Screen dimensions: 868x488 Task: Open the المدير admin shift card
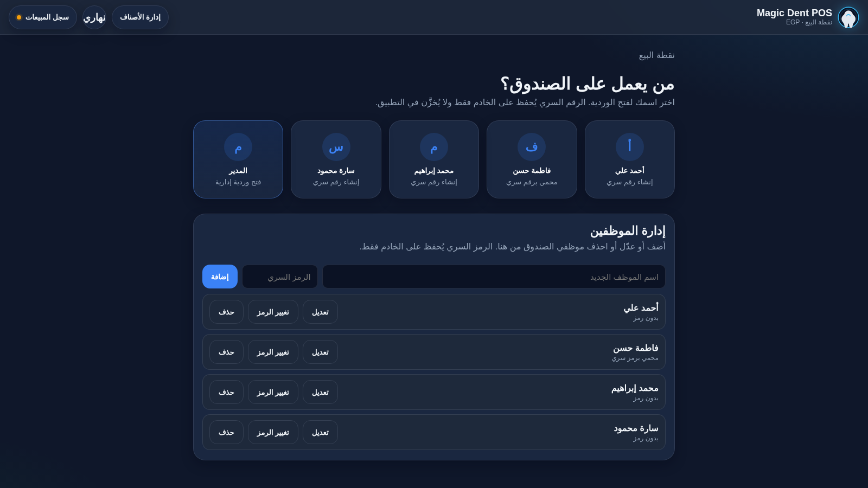coord(238,159)
